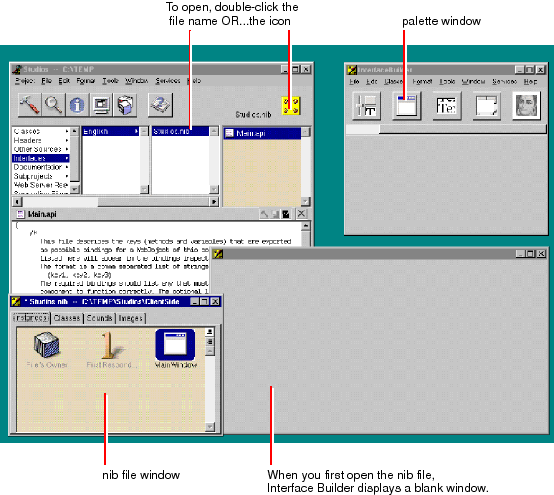The height and width of the screenshot is (495, 554).
Task: Switch to the Images tab in nib window
Action: click(x=130, y=318)
